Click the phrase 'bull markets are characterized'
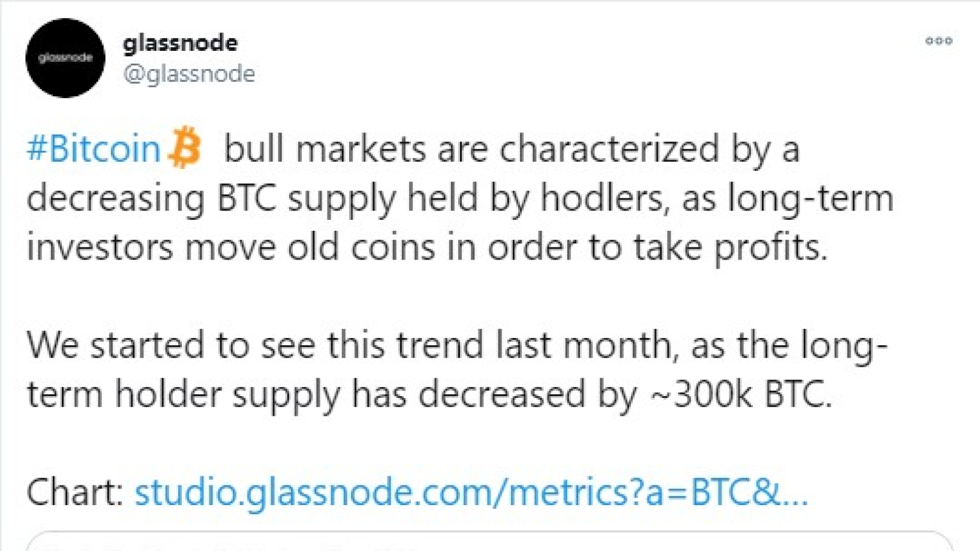The image size is (980, 551). 472,149
